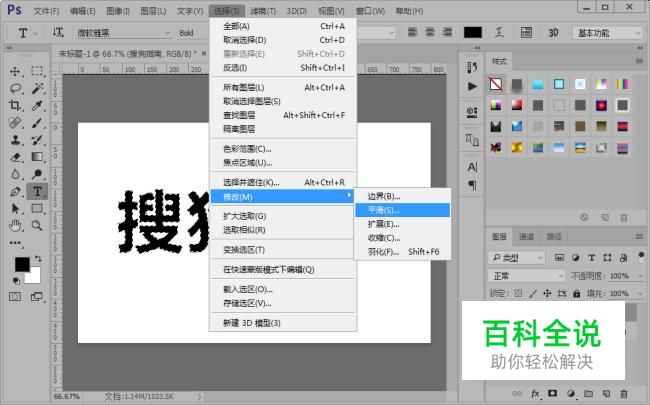The width and height of the screenshot is (650, 405).
Task: Swap foreground and background colors
Action: (x=38, y=259)
